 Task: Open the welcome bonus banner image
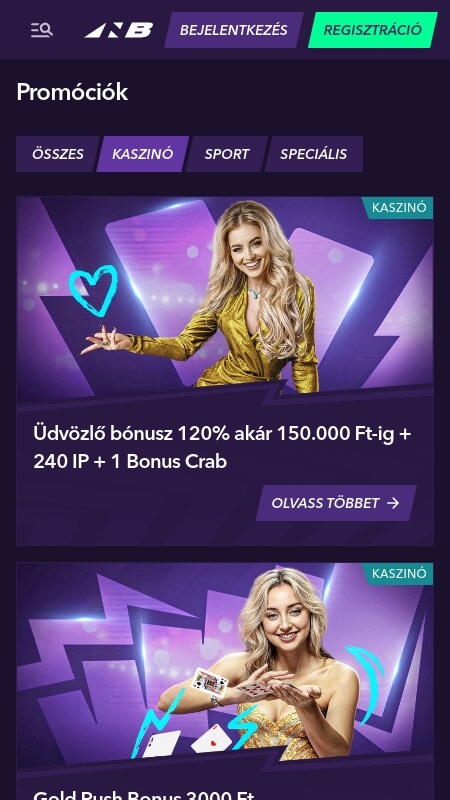coord(225,301)
